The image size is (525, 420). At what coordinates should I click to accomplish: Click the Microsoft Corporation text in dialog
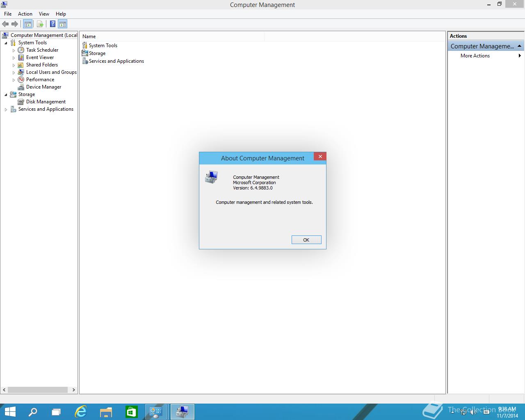pyautogui.click(x=254, y=183)
